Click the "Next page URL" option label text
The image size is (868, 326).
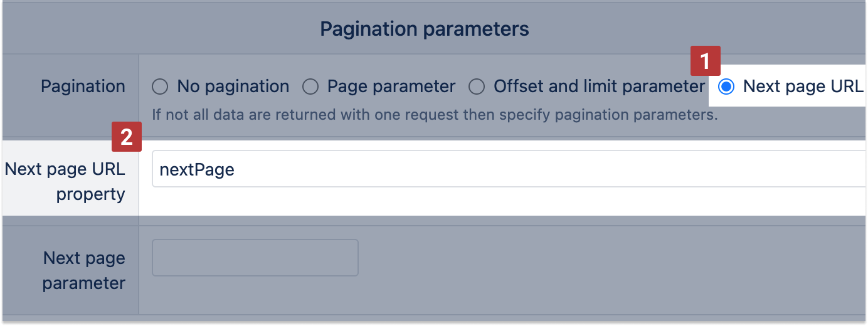click(803, 87)
